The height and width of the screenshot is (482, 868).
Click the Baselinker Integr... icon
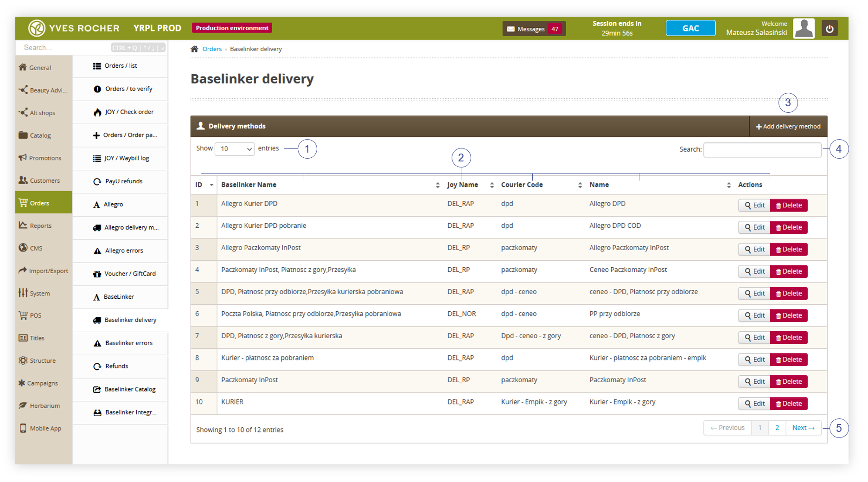[97, 412]
